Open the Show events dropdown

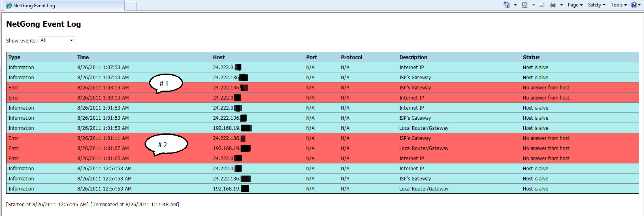point(57,40)
